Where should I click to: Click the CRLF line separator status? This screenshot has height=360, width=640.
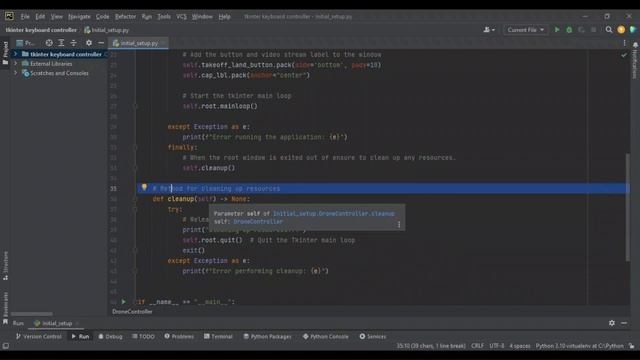[x=477, y=346]
